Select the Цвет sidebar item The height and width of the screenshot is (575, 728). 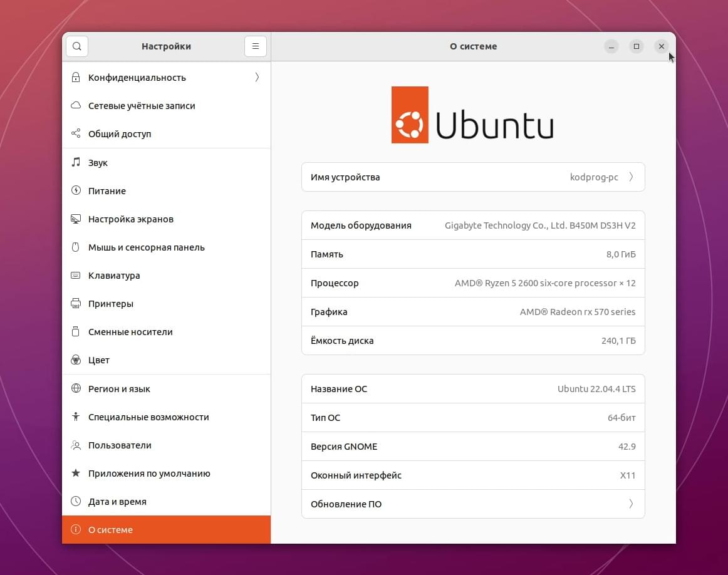point(166,360)
